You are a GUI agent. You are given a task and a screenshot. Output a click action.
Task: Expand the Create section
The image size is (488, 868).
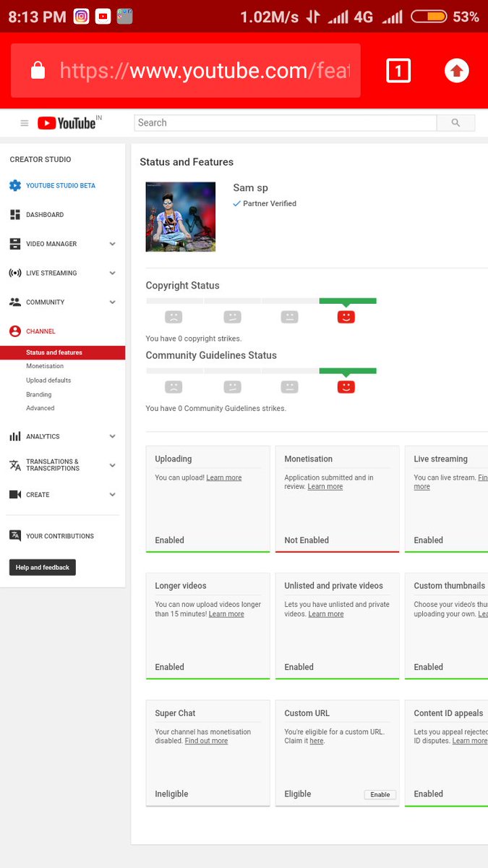[112, 495]
